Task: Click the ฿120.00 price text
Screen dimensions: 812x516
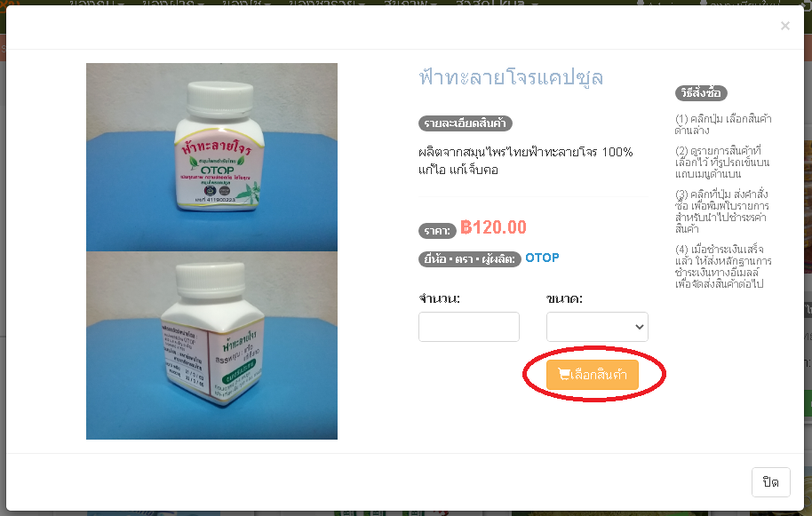Action: tap(493, 227)
